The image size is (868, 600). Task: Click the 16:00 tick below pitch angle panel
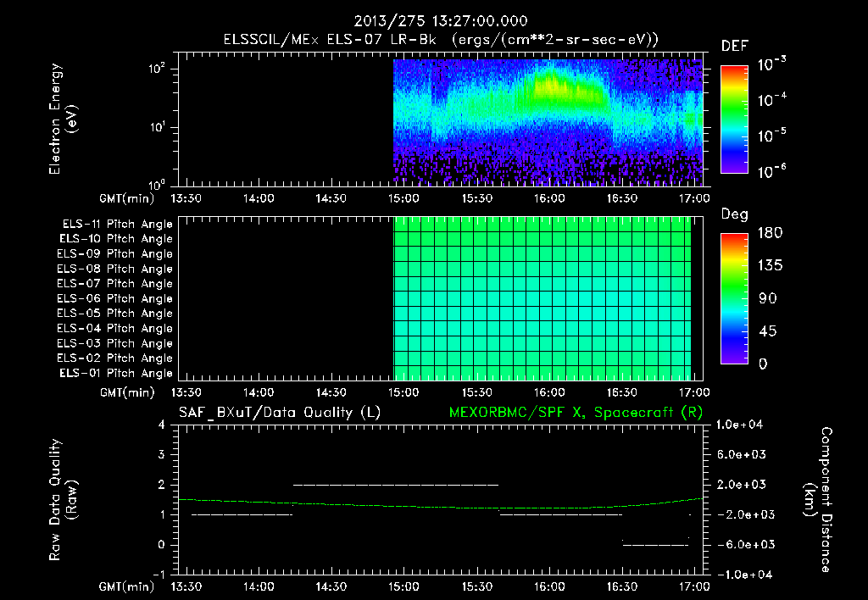[x=549, y=392]
